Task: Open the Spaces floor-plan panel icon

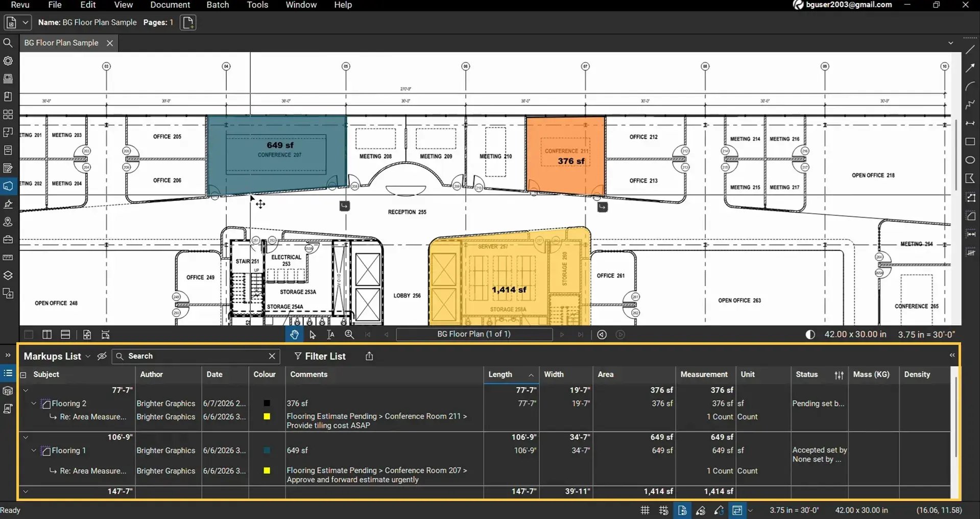Action: click(8, 132)
